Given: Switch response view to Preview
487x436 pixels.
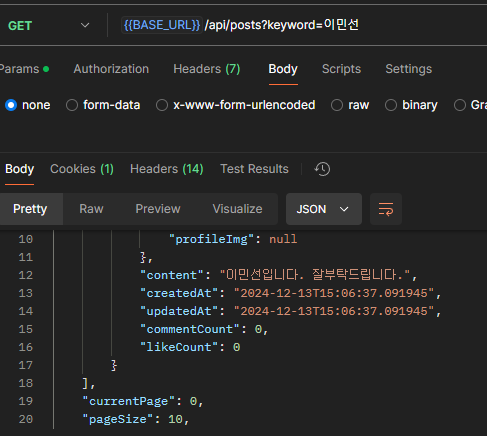Looking at the screenshot, I should (158, 209).
